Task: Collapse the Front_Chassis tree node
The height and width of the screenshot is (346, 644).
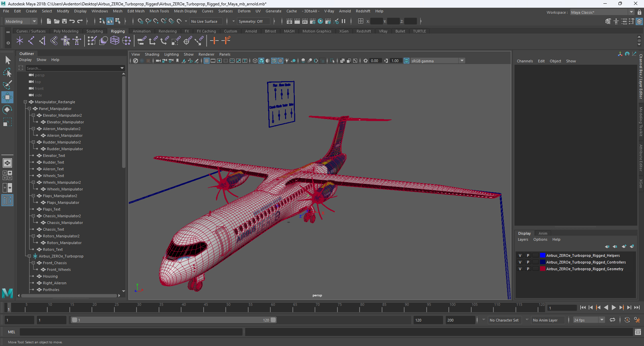Action: [x=33, y=263]
